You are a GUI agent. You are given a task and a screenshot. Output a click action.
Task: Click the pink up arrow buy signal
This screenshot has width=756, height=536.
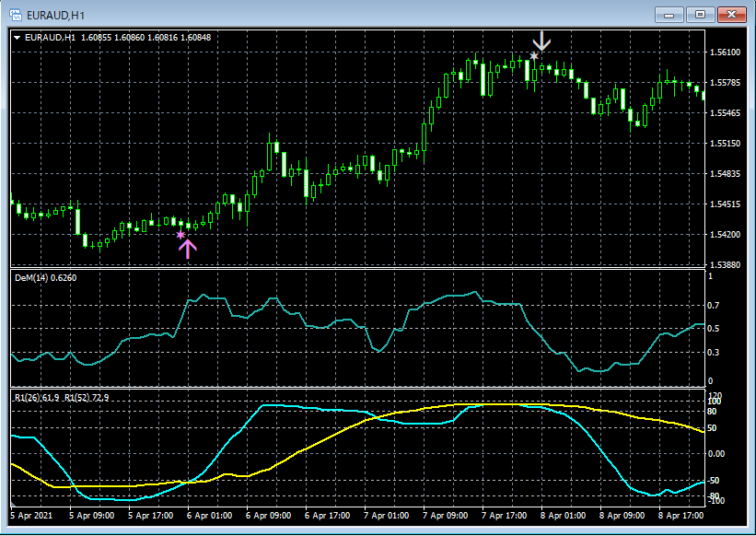(x=187, y=248)
